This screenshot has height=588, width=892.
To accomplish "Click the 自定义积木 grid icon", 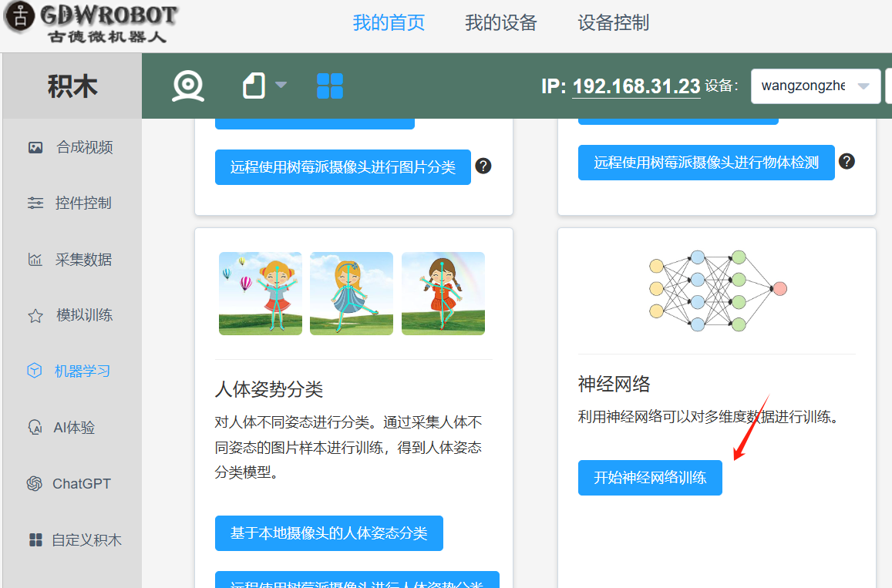I will 35,539.
